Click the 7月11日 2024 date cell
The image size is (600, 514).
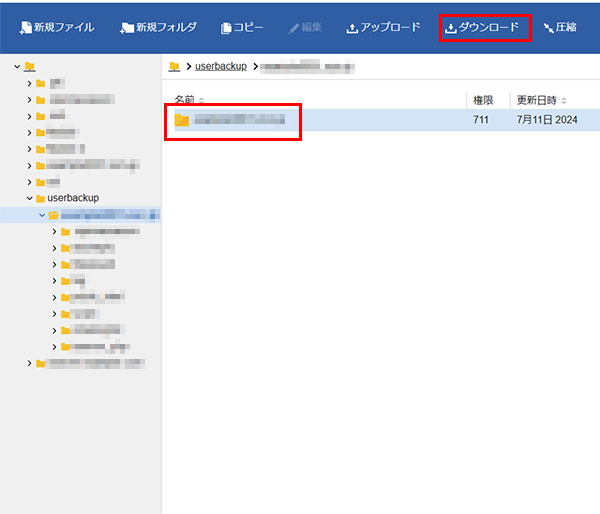pyautogui.click(x=546, y=120)
